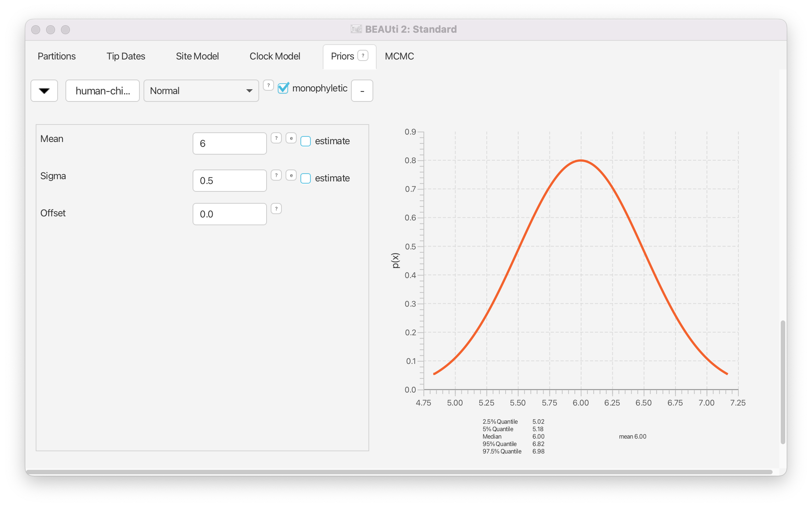Open the MCMC tab

399,56
